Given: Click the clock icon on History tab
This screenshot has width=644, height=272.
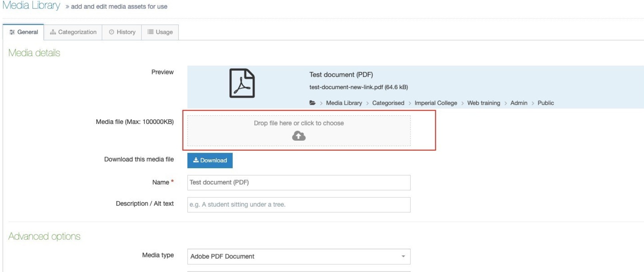Looking at the screenshot, I should [112, 32].
